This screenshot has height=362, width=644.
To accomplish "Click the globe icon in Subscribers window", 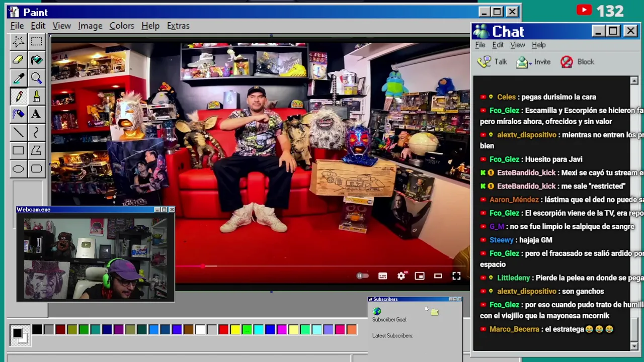I will click(377, 312).
